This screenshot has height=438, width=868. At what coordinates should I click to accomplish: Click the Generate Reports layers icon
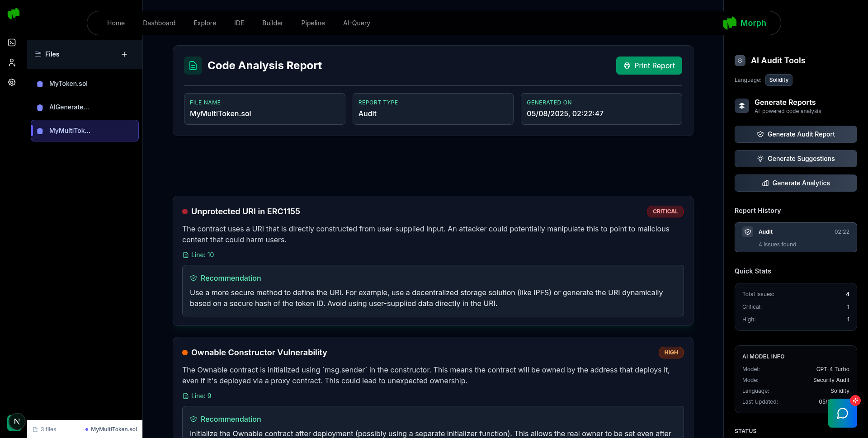(742, 106)
